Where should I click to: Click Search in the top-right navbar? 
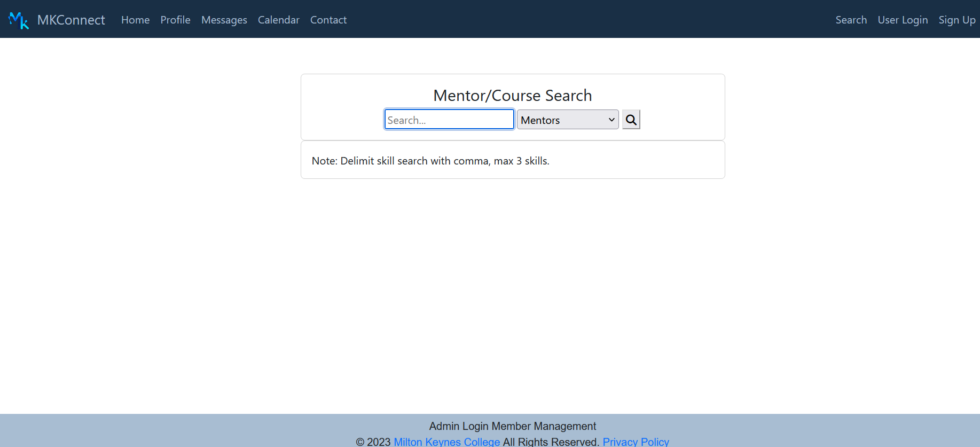coord(851,20)
